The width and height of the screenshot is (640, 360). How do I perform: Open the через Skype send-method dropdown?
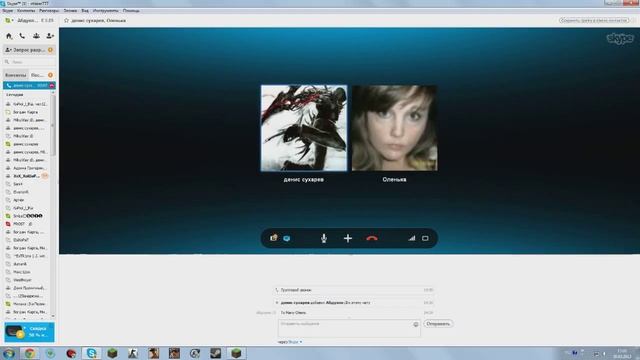[x=290, y=342]
